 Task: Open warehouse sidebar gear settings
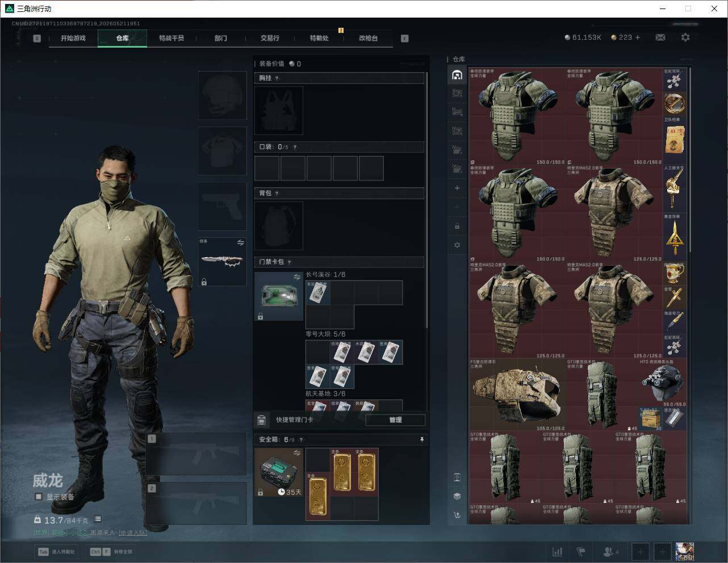click(x=457, y=245)
